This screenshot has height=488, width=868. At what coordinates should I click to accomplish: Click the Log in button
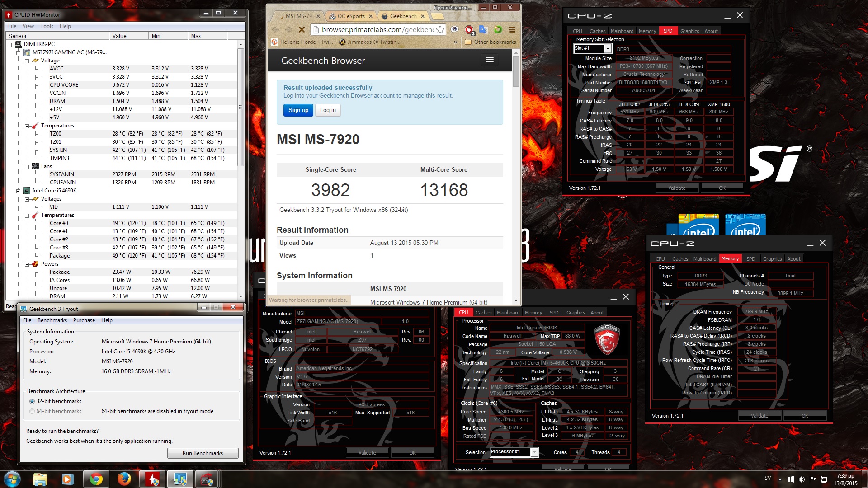coord(328,110)
